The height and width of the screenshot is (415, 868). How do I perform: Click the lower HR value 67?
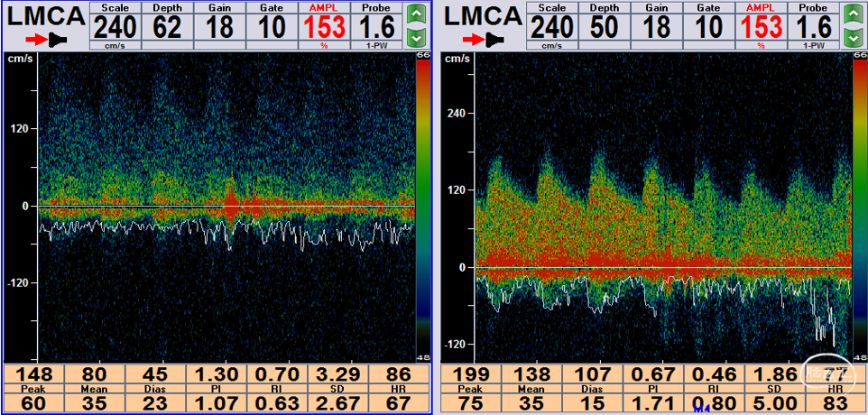[398, 402]
